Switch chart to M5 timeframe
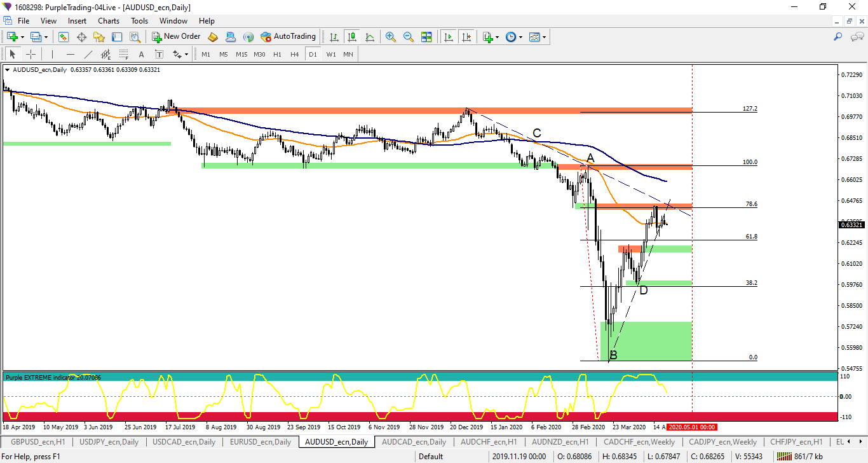 tap(224, 54)
